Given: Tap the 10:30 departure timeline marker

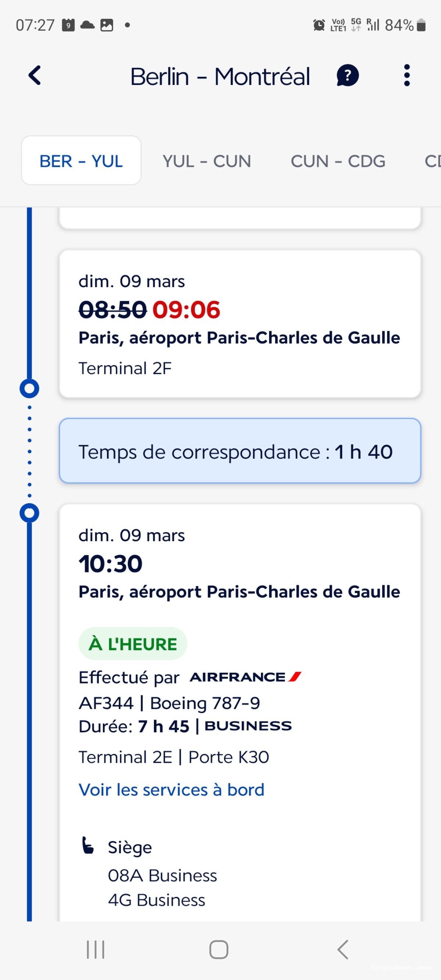Looking at the screenshot, I should click(29, 513).
